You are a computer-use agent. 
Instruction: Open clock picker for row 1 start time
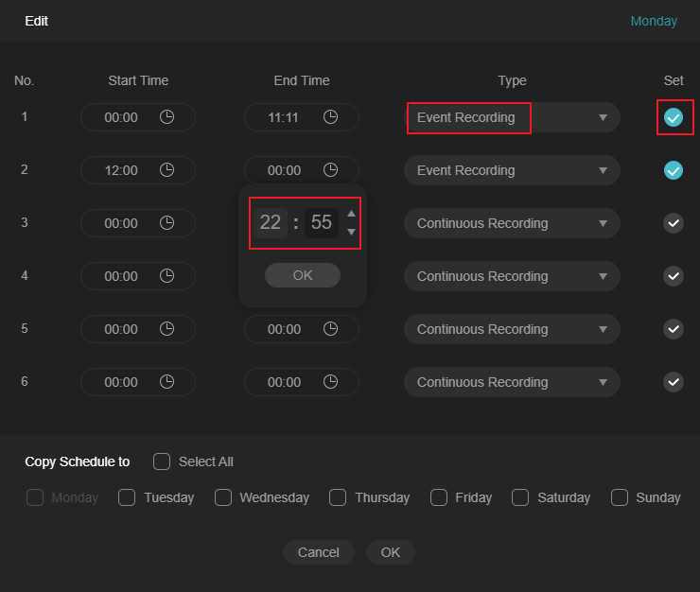[x=167, y=117]
